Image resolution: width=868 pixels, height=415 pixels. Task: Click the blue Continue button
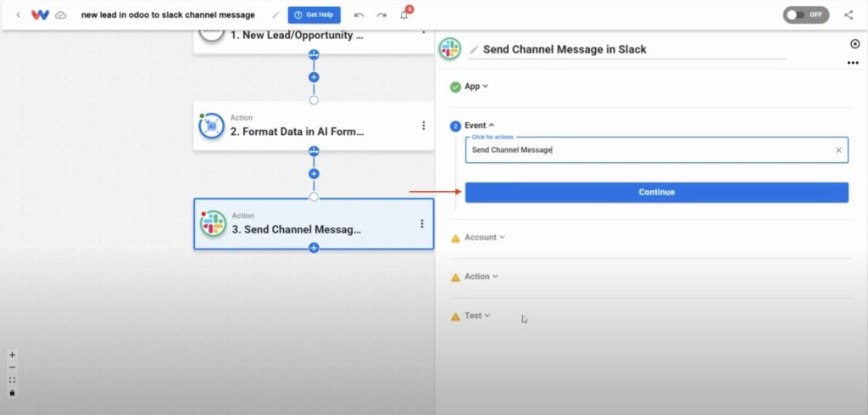click(657, 193)
